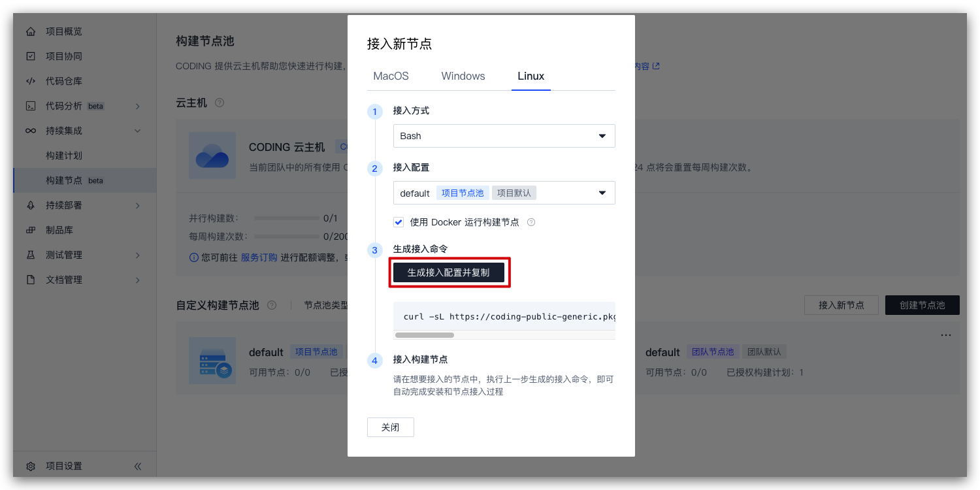Click the 项目协同 checkbox-style sidebar icon

coord(31,56)
